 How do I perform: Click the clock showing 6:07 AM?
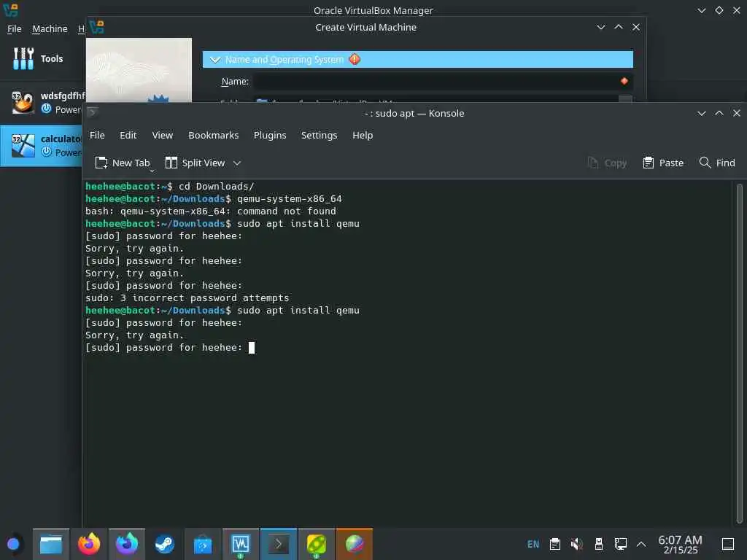pos(680,544)
